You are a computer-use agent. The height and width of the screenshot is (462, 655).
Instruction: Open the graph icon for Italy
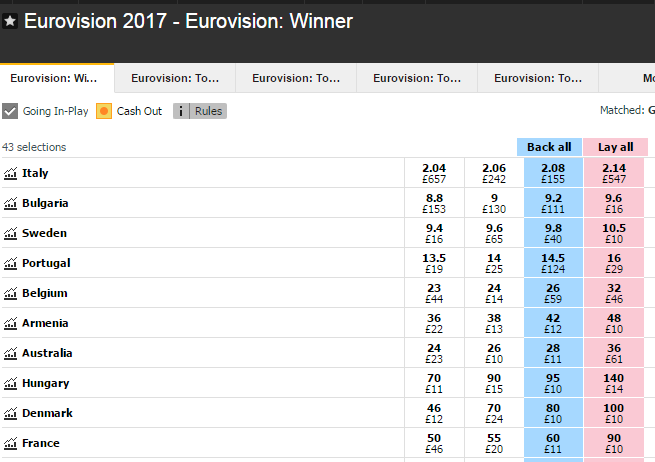[11, 173]
